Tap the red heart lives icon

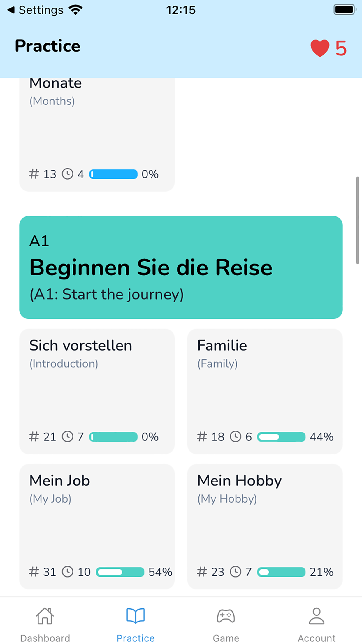tap(320, 48)
